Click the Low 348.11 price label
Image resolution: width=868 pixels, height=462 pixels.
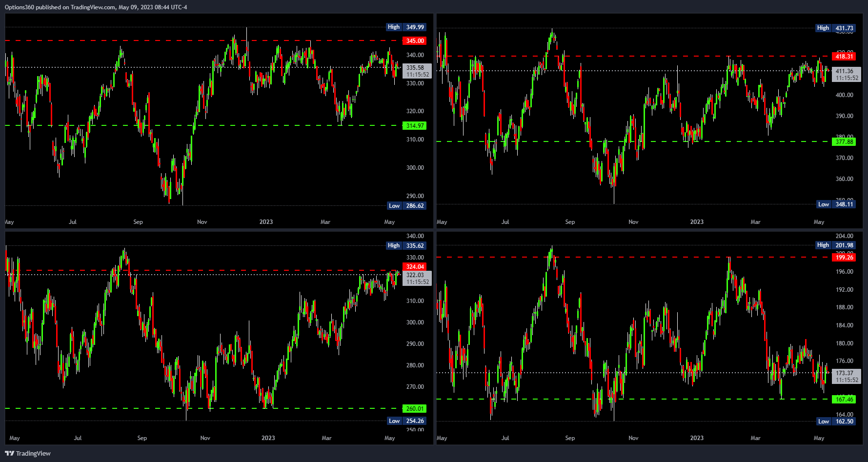(836, 204)
